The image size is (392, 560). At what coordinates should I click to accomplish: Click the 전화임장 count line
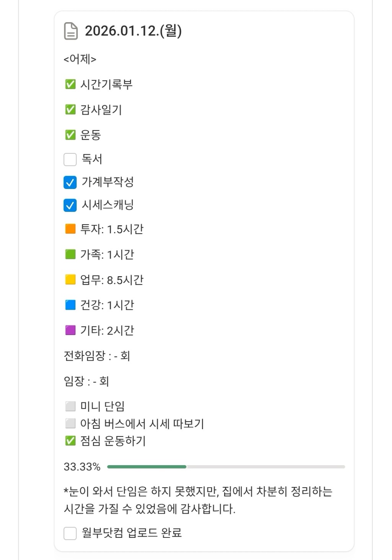pyautogui.click(x=97, y=356)
